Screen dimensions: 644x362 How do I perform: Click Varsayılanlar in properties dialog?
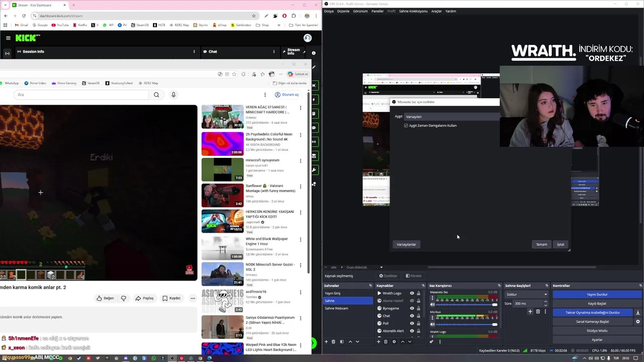pos(406,244)
